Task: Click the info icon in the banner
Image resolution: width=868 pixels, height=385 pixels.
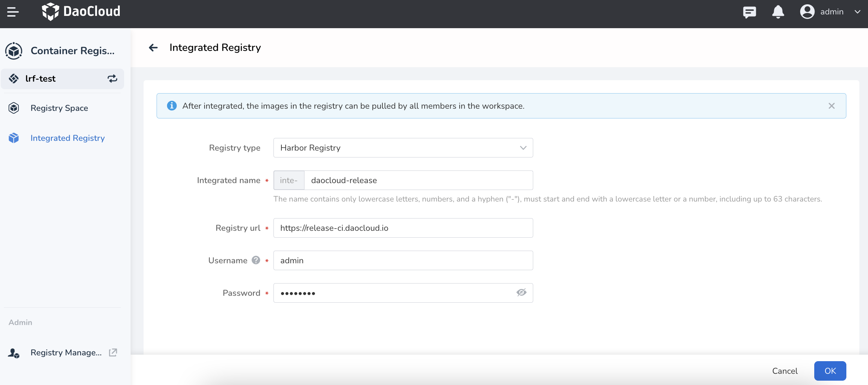Action: 172,106
